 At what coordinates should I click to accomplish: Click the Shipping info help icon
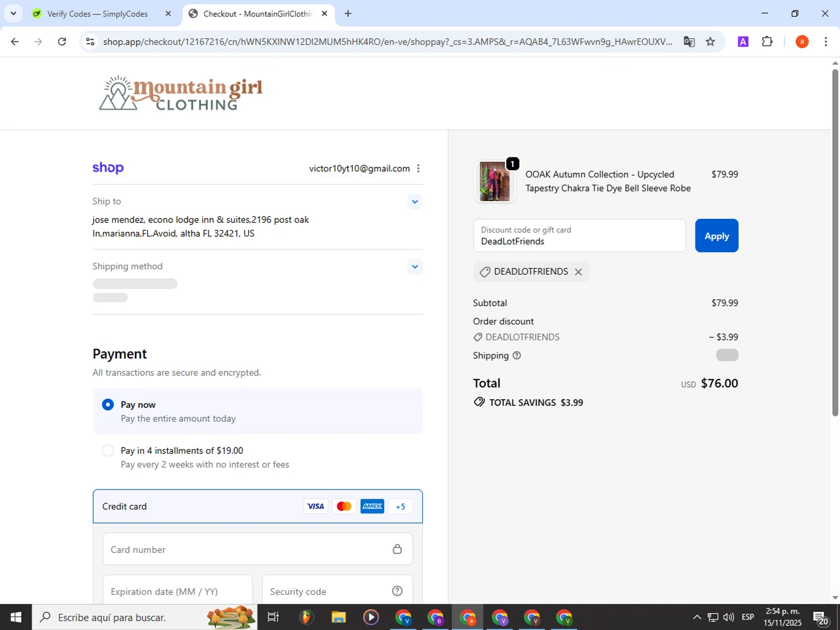tap(517, 356)
